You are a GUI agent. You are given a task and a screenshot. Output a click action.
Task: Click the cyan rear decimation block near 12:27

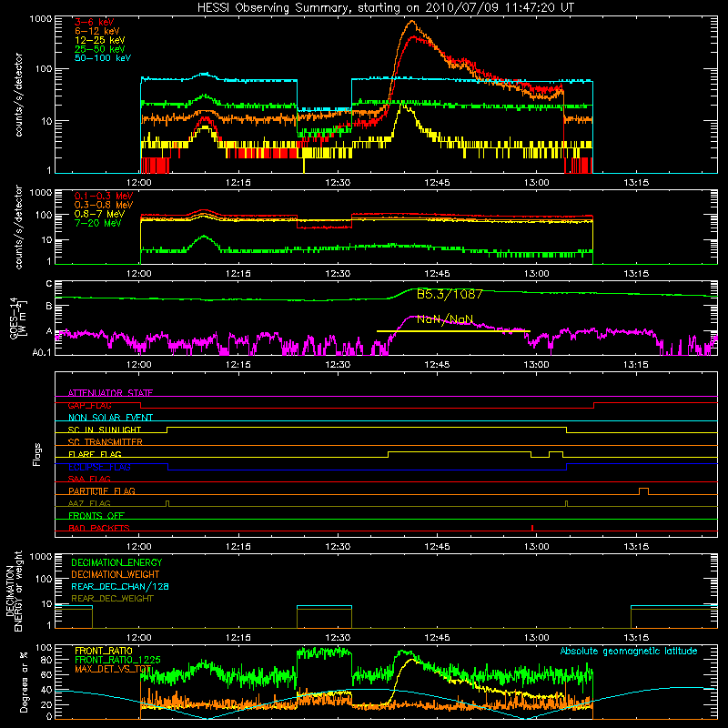pyautogui.click(x=324, y=606)
